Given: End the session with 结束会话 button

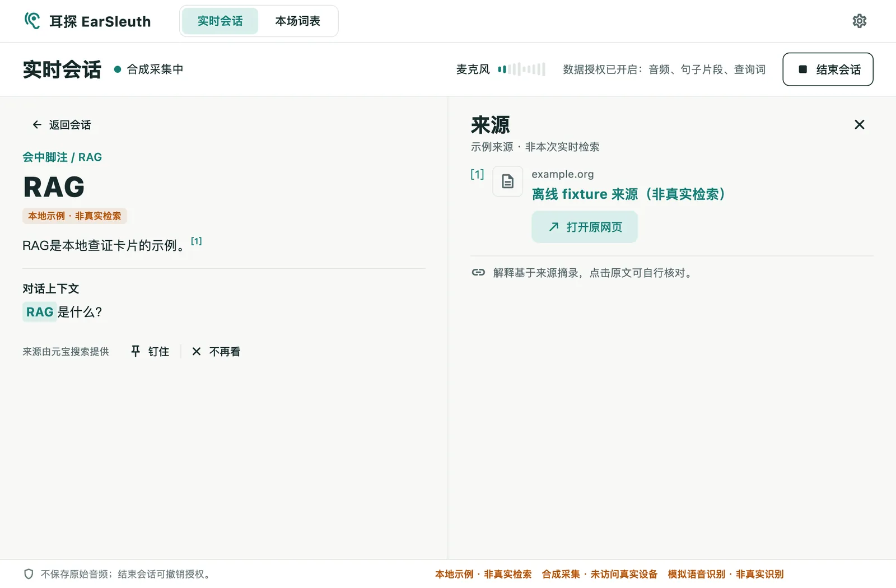Looking at the screenshot, I should click(828, 69).
